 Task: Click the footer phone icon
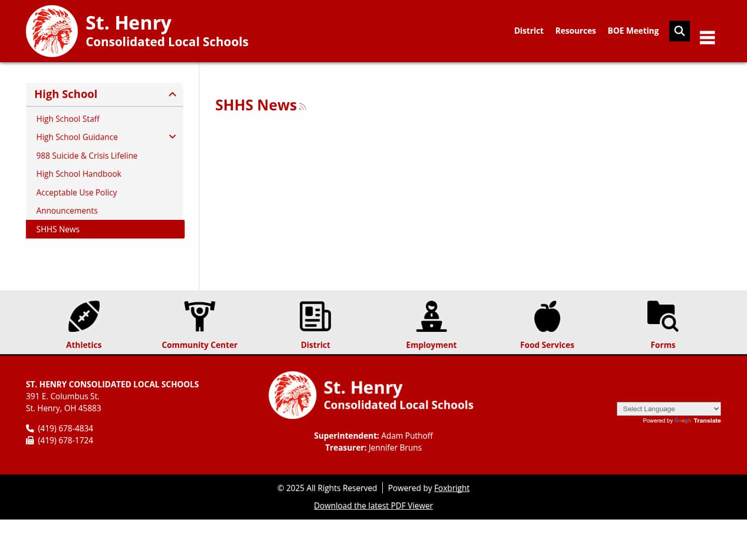[30, 428]
